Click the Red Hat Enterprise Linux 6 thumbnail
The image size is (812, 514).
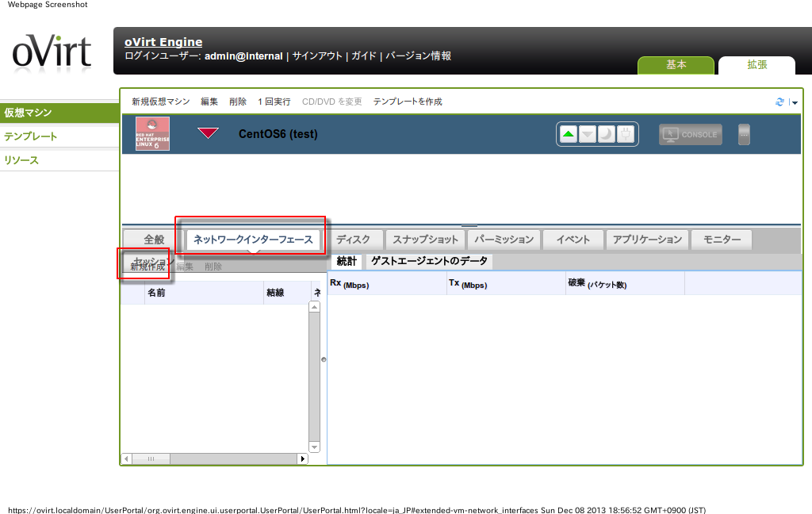(x=152, y=134)
